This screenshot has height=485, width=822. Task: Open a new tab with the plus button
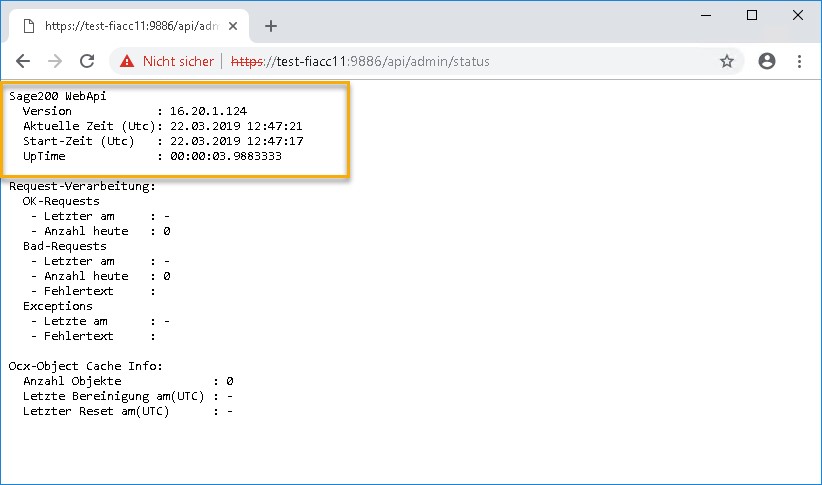271,26
